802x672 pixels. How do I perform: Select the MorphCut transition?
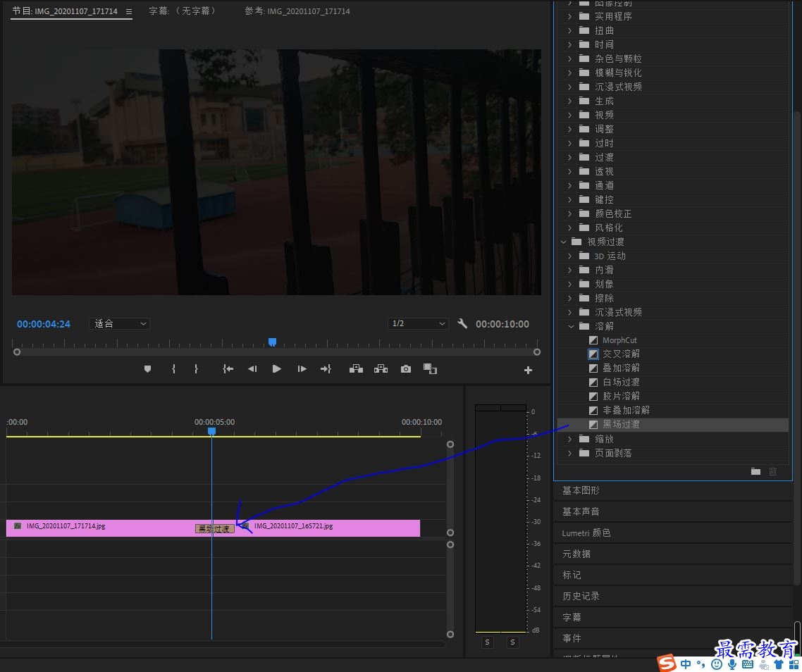(x=619, y=340)
